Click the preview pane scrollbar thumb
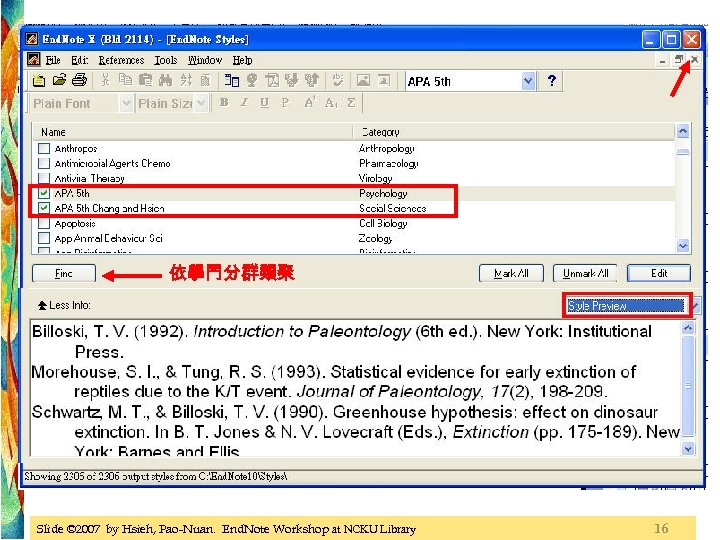Viewport: 720px width, 540px height. click(x=688, y=385)
